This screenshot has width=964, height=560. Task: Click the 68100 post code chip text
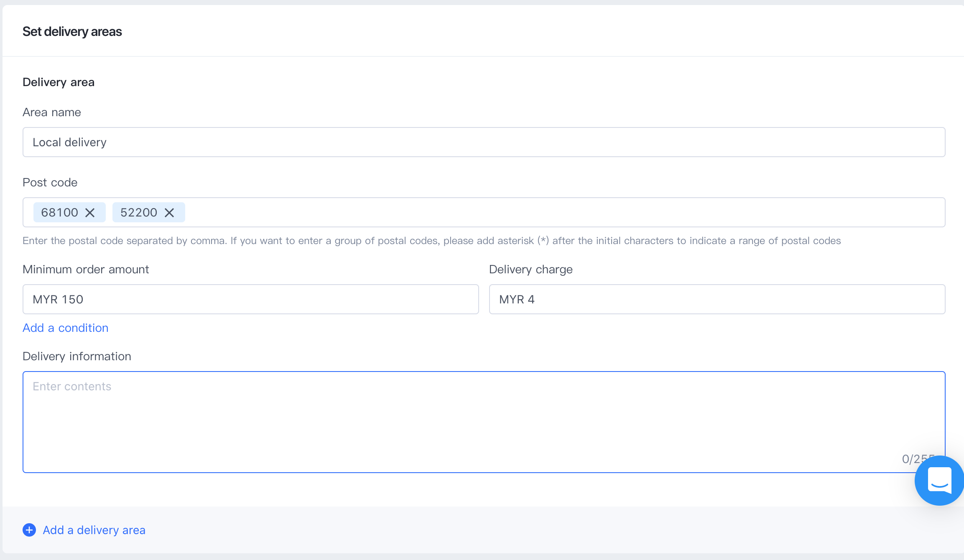tap(59, 213)
